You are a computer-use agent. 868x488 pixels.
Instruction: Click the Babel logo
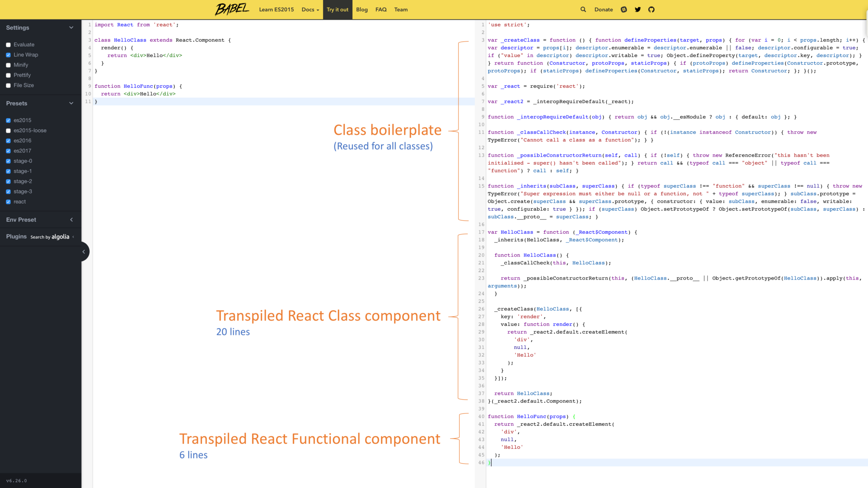pyautogui.click(x=232, y=9)
